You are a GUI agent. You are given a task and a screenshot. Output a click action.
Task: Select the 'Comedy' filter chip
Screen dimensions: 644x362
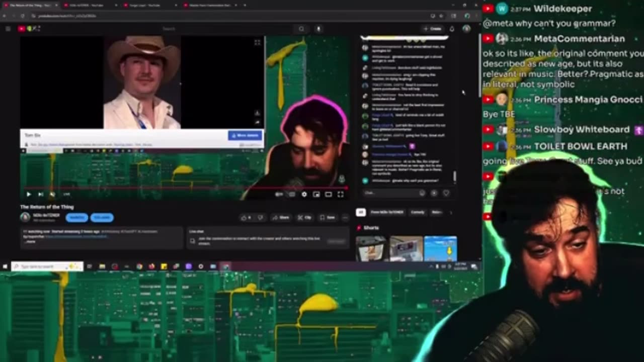pos(418,212)
